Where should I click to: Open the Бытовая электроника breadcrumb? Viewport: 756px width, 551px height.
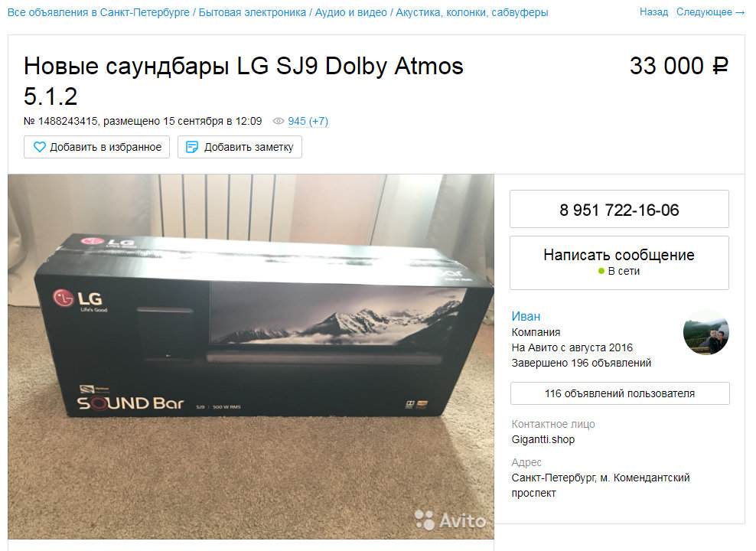253,12
